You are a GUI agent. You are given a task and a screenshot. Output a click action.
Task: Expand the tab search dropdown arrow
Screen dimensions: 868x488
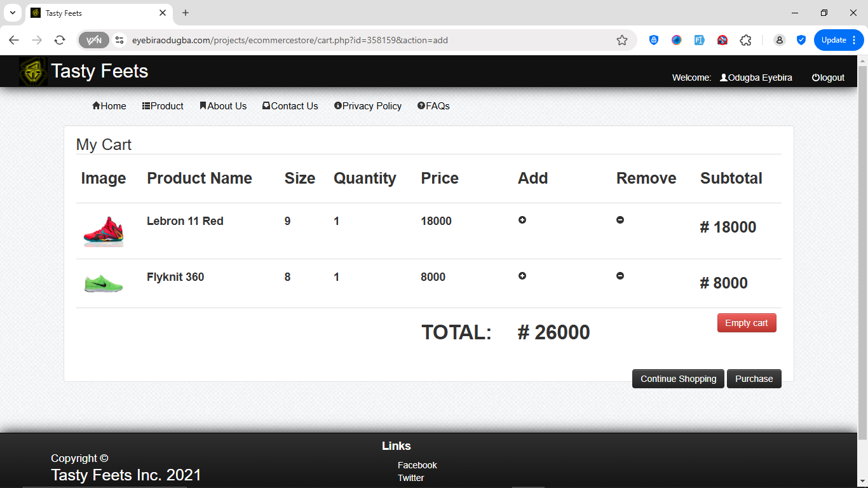point(12,13)
